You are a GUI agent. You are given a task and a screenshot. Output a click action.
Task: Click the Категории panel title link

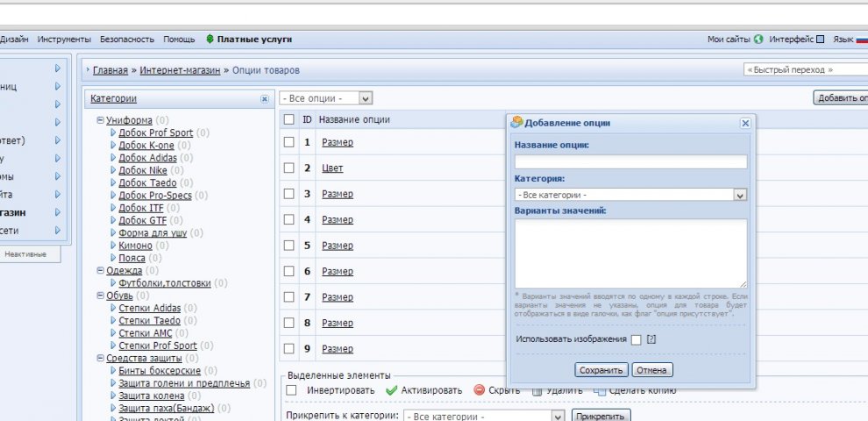pyautogui.click(x=113, y=98)
